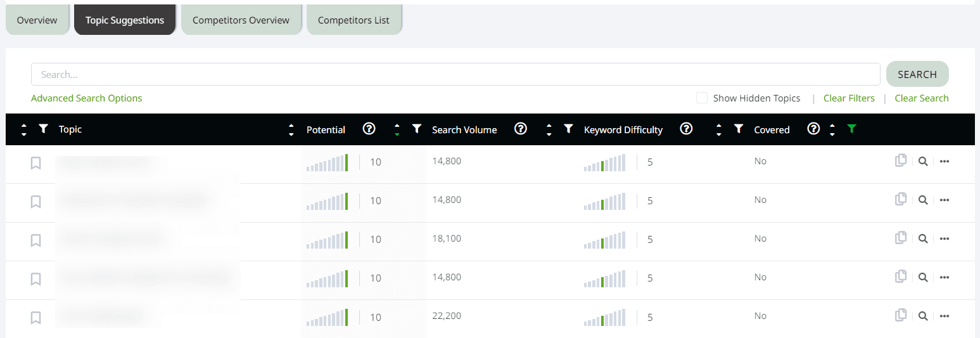
Task: Click the Potential bar in the 18,100 row
Action: tap(328, 240)
